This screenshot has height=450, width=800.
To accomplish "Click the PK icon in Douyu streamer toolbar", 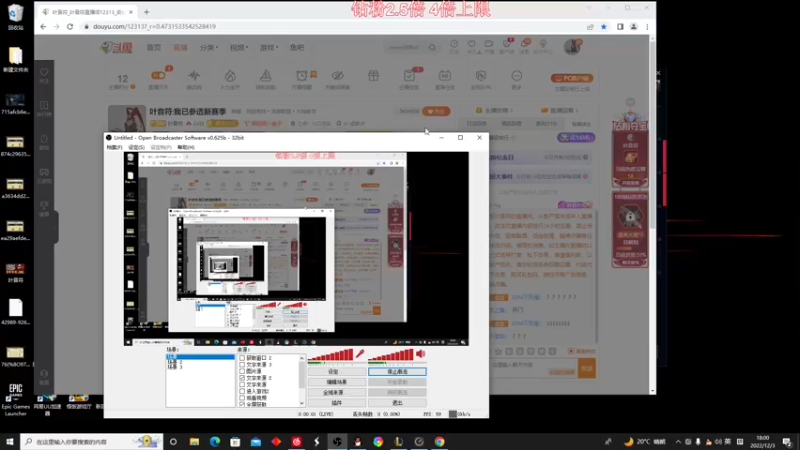I will coord(481,76).
